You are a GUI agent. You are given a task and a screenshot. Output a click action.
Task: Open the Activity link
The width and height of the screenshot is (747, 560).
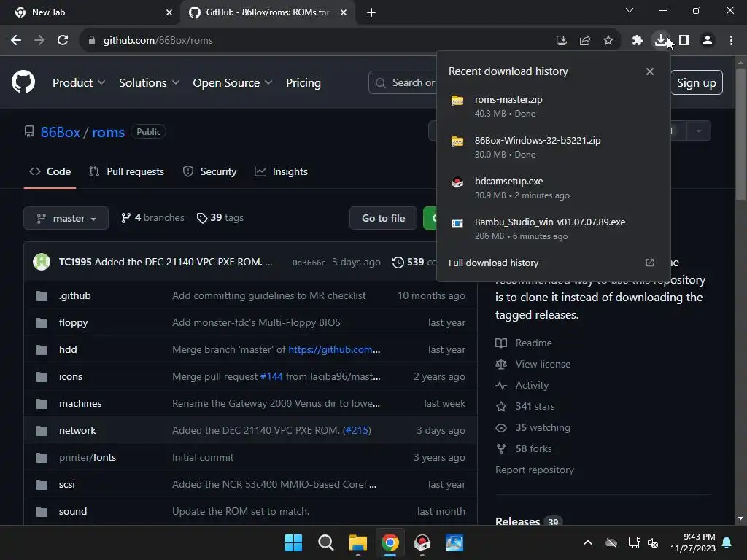coord(522,385)
